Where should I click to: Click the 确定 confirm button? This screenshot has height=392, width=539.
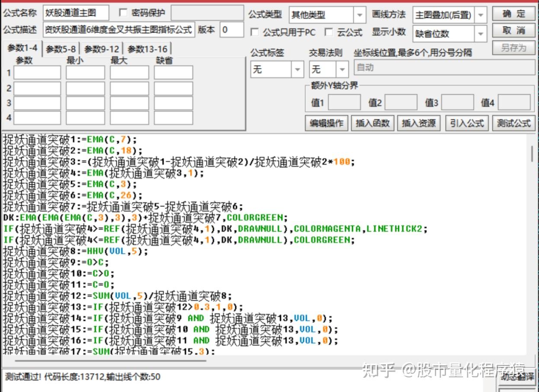pyautogui.click(x=513, y=14)
